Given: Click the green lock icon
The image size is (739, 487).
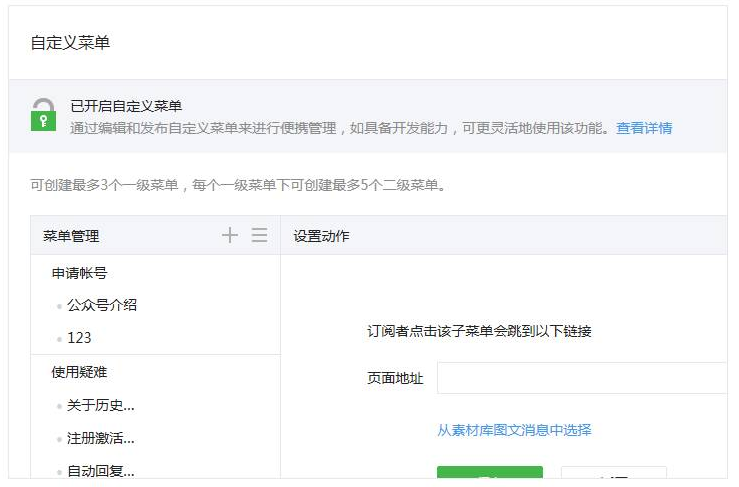Looking at the screenshot, I should [x=43, y=116].
